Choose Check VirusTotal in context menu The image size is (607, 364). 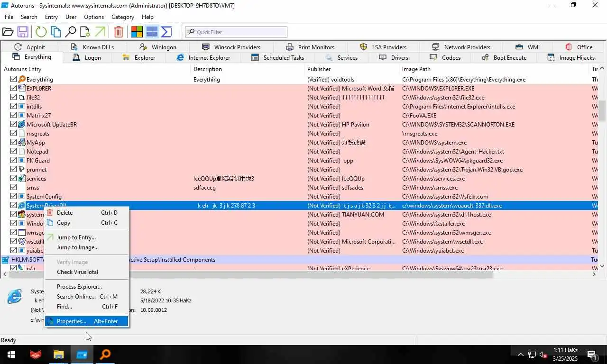tap(86, 272)
